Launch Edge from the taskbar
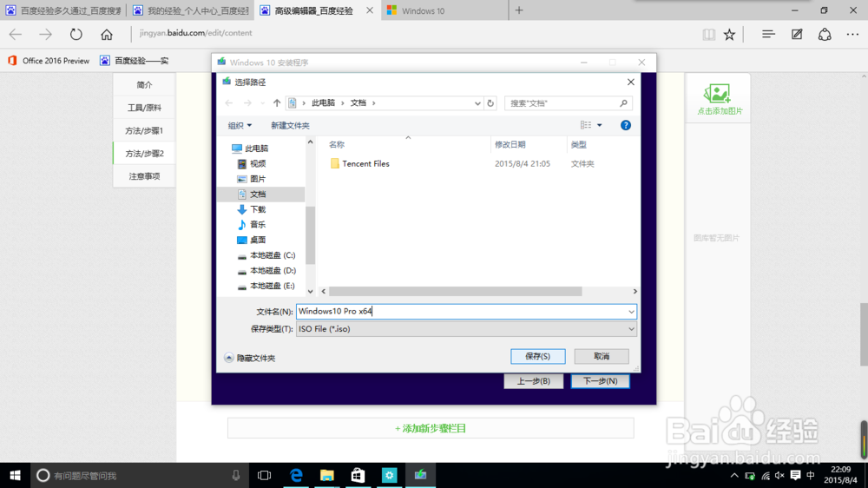This screenshot has height=488, width=868. (296, 475)
